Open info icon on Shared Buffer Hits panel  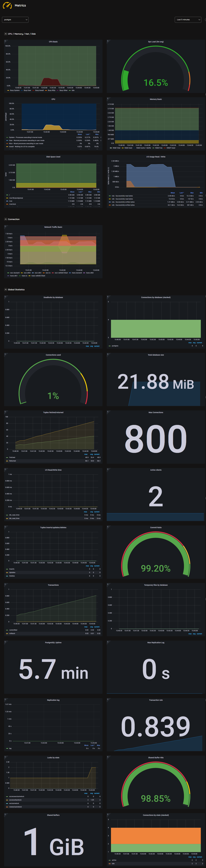108,757
